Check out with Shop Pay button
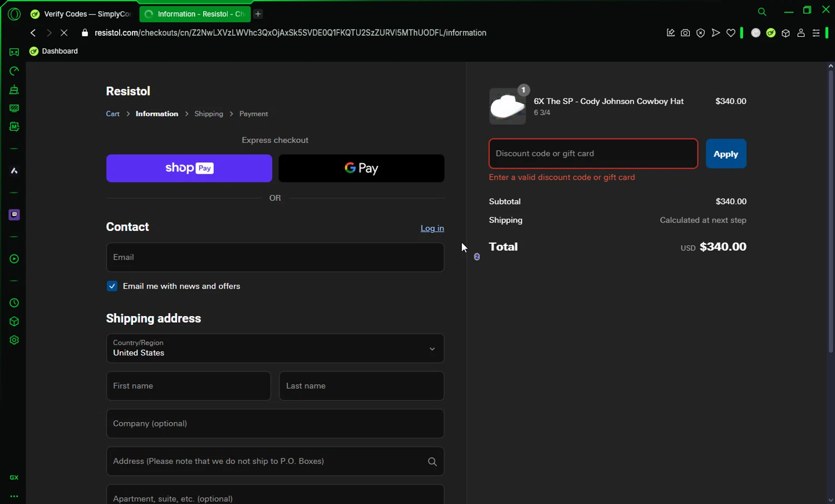 (x=189, y=168)
